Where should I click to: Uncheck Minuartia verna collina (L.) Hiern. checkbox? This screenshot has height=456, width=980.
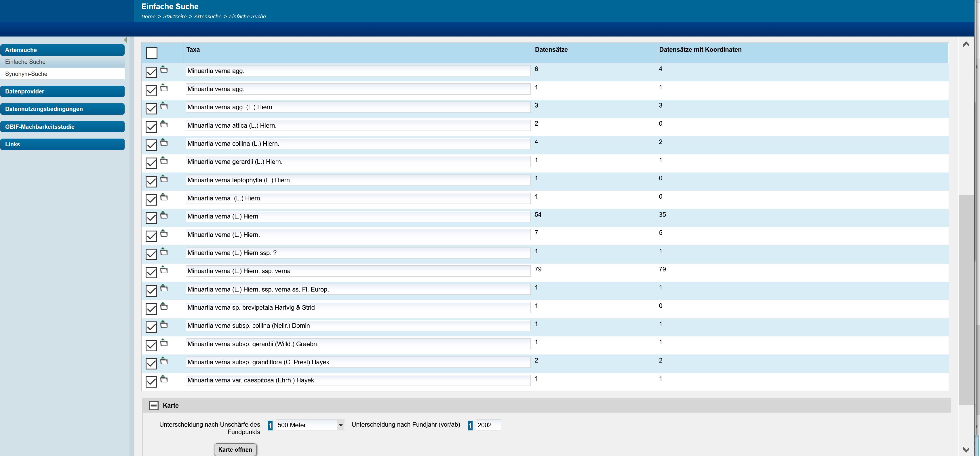coord(151,145)
